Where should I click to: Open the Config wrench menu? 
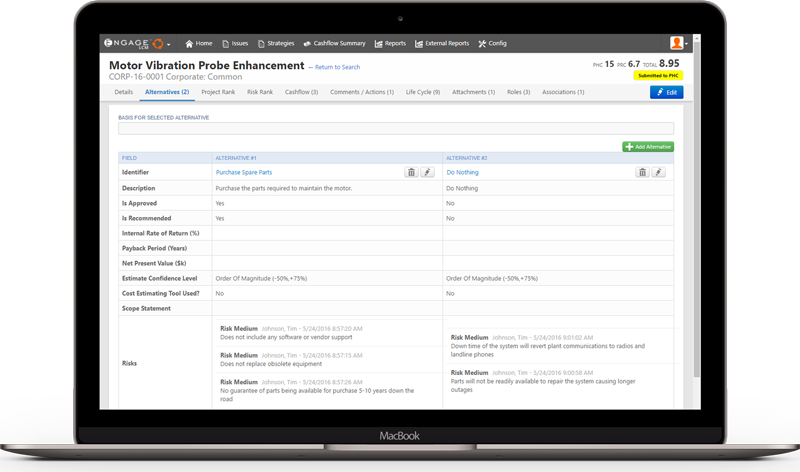click(493, 44)
